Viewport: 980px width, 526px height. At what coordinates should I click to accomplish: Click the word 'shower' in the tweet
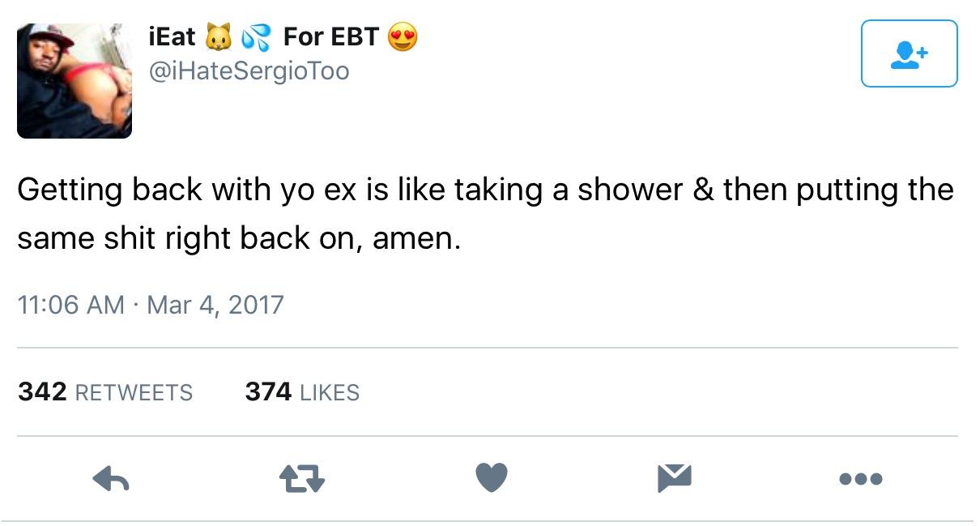click(619, 190)
